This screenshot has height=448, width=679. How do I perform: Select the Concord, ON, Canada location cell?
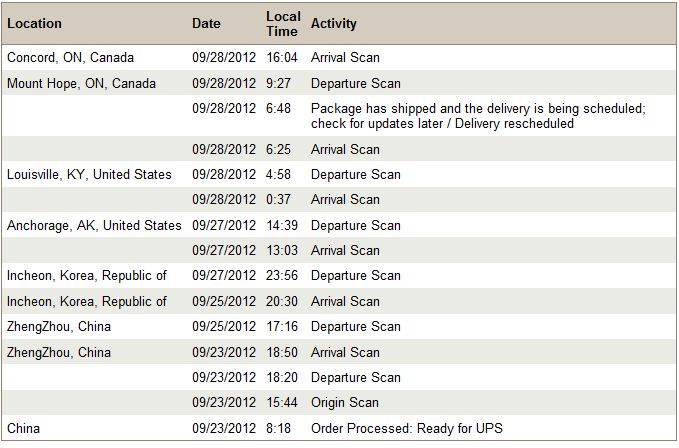pos(70,58)
